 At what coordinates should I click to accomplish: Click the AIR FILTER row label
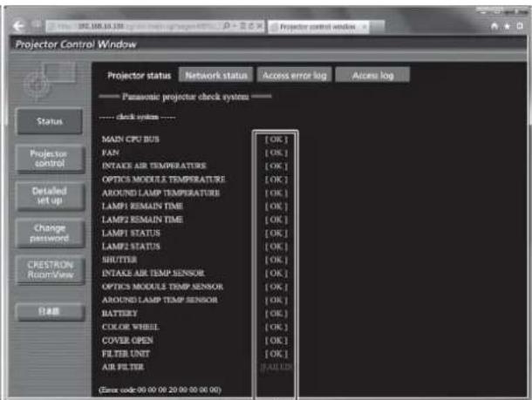click(123, 367)
